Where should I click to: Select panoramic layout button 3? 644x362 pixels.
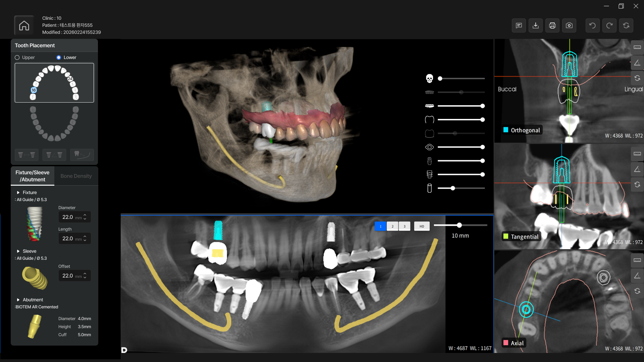(x=405, y=226)
